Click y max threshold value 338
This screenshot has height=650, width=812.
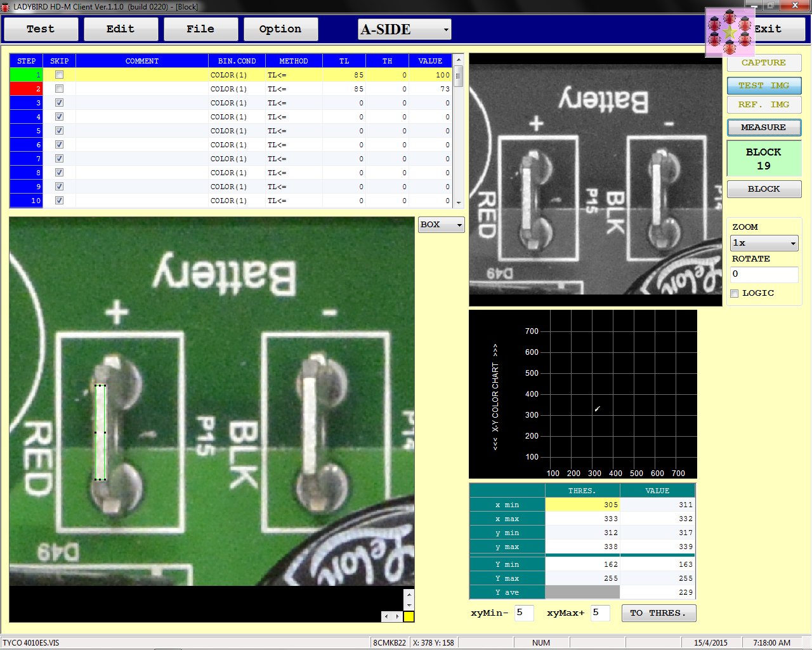582,547
